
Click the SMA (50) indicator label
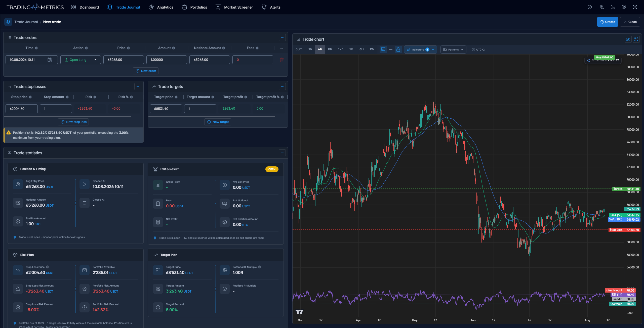click(616, 215)
